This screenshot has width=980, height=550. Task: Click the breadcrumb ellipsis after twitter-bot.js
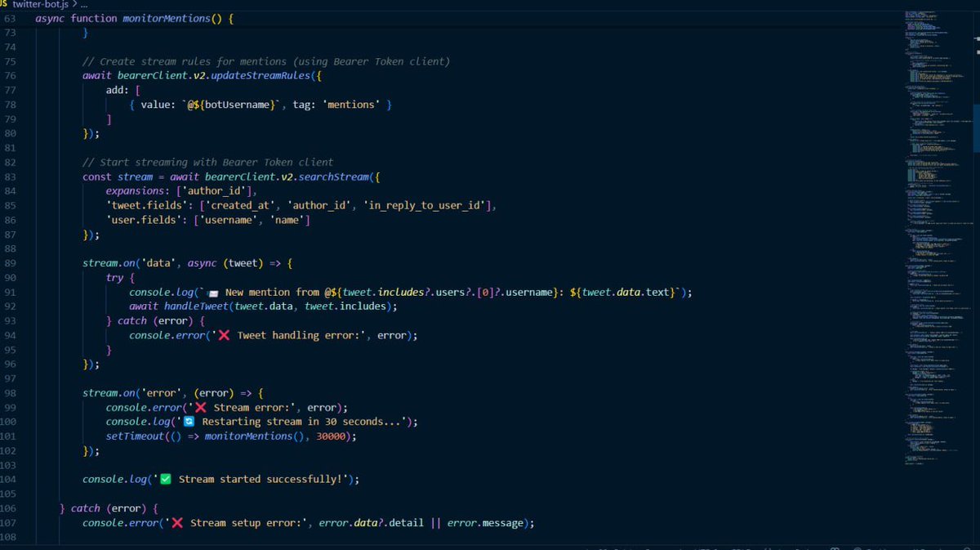(82, 4)
